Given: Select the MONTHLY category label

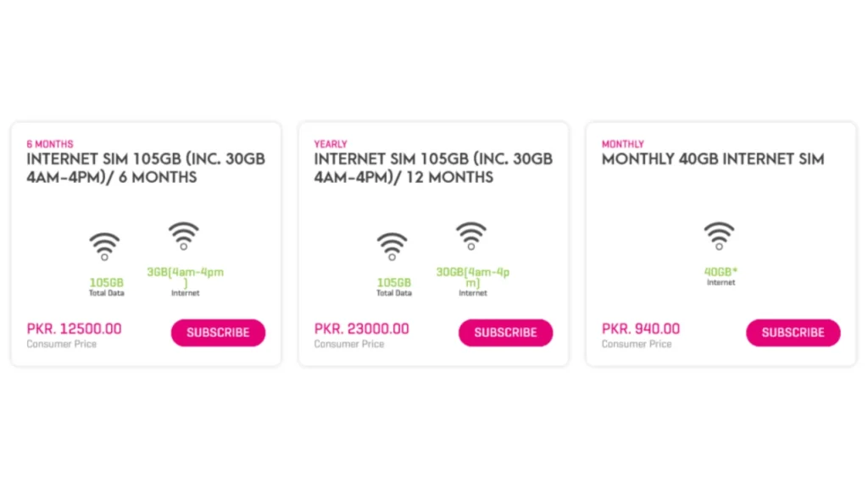Looking at the screenshot, I should coord(622,144).
